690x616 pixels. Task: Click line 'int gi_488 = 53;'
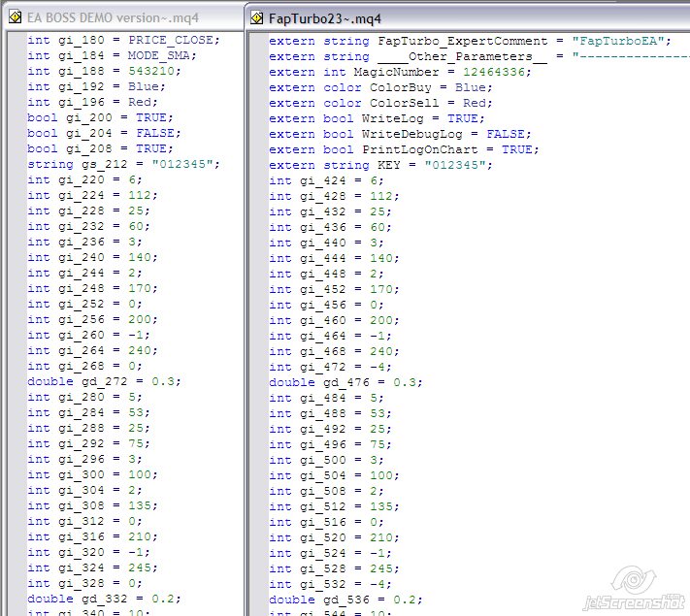point(330,413)
